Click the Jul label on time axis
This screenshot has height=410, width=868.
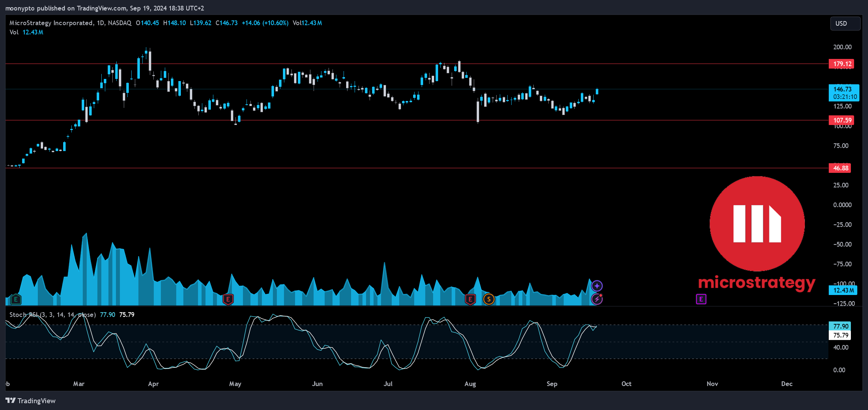(x=388, y=384)
